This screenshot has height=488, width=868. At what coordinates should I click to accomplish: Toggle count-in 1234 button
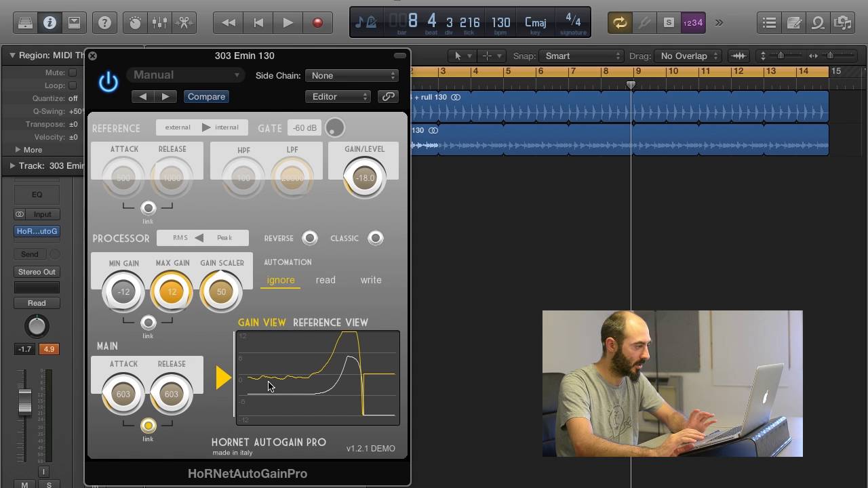pyautogui.click(x=692, y=22)
